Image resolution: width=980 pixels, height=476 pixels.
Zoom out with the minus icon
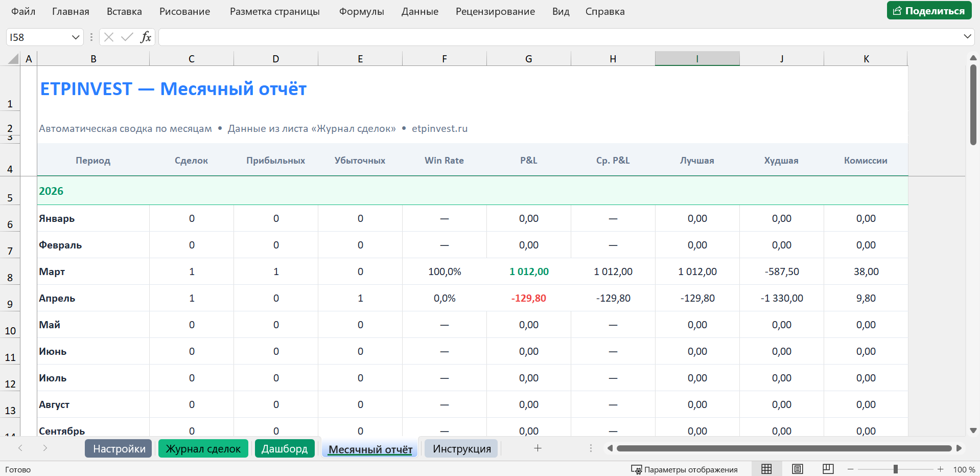pyautogui.click(x=851, y=469)
